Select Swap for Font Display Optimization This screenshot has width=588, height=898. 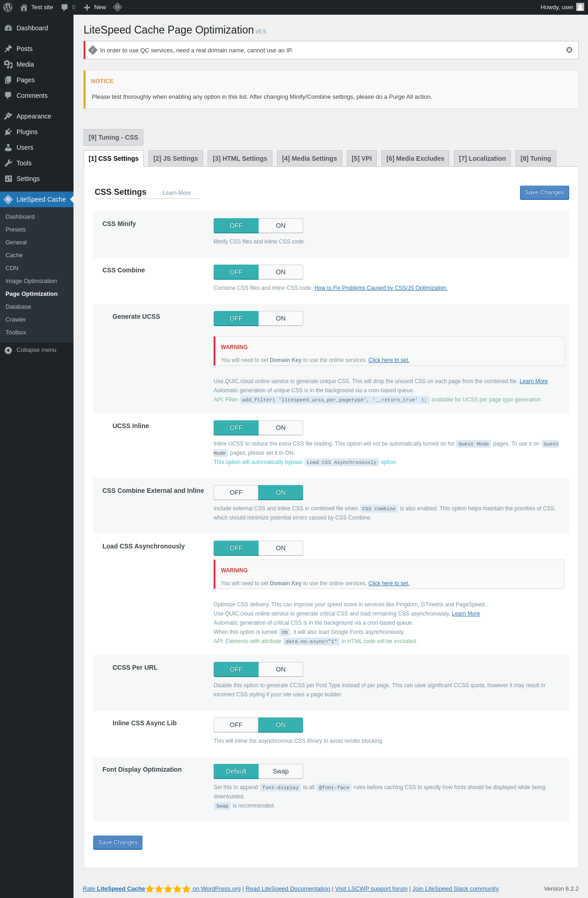(281, 771)
